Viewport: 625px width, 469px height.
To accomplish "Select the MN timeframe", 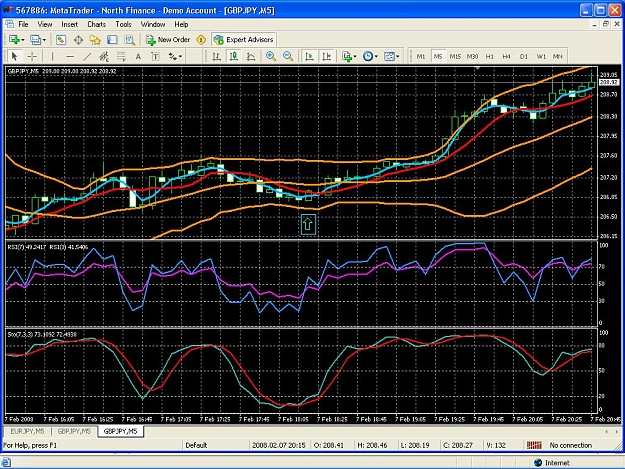I will click(558, 57).
